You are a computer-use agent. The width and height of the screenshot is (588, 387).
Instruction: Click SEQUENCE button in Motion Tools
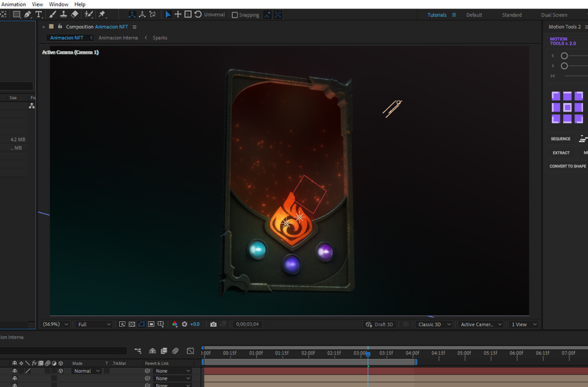(561, 139)
